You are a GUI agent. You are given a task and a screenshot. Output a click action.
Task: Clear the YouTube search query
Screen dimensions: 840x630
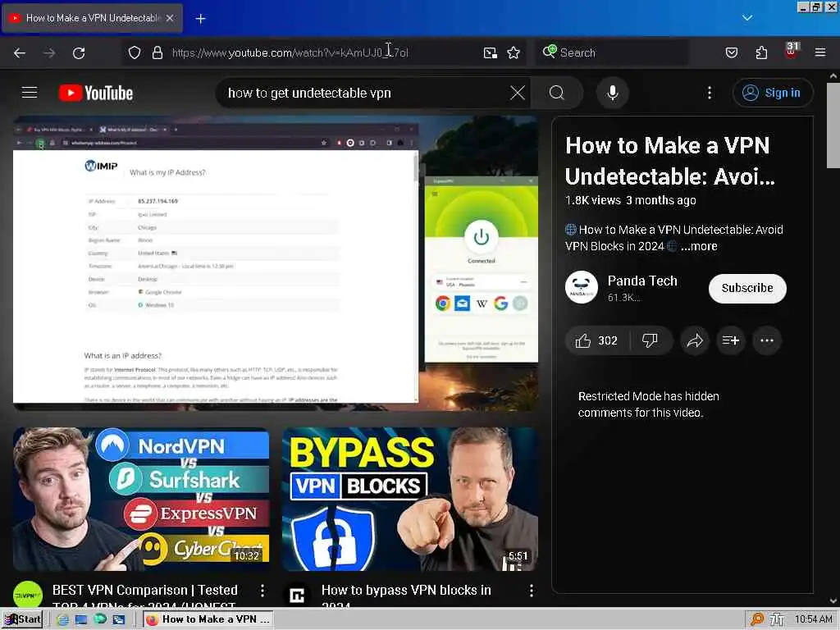pyautogui.click(x=518, y=93)
